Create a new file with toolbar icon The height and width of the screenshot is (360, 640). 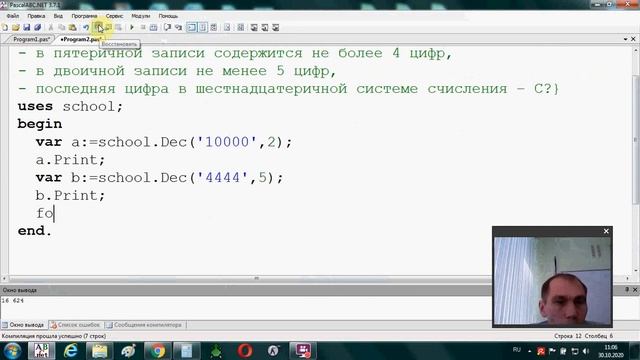[x=4, y=27]
